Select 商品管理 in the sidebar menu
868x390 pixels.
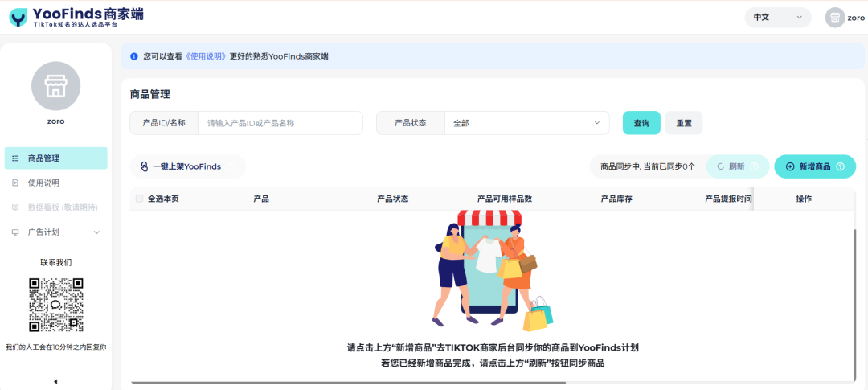click(x=56, y=158)
